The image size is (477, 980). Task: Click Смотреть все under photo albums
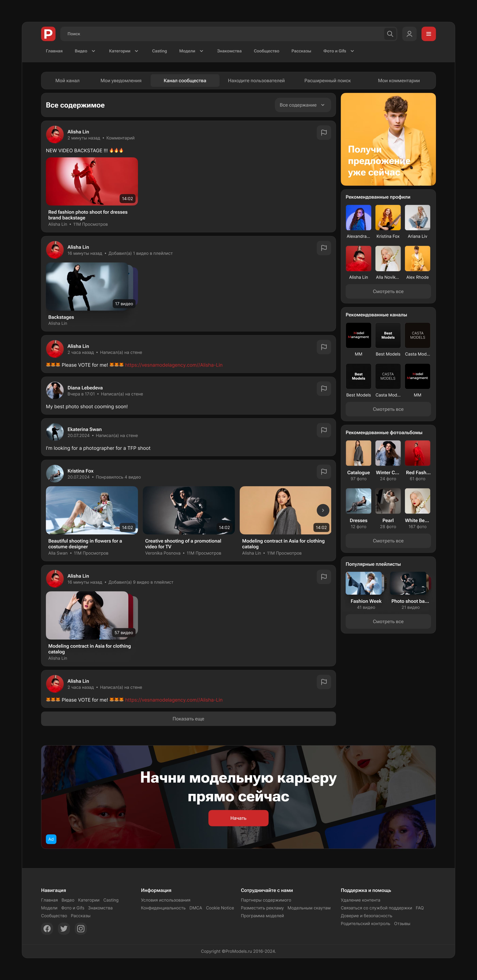[388, 541]
